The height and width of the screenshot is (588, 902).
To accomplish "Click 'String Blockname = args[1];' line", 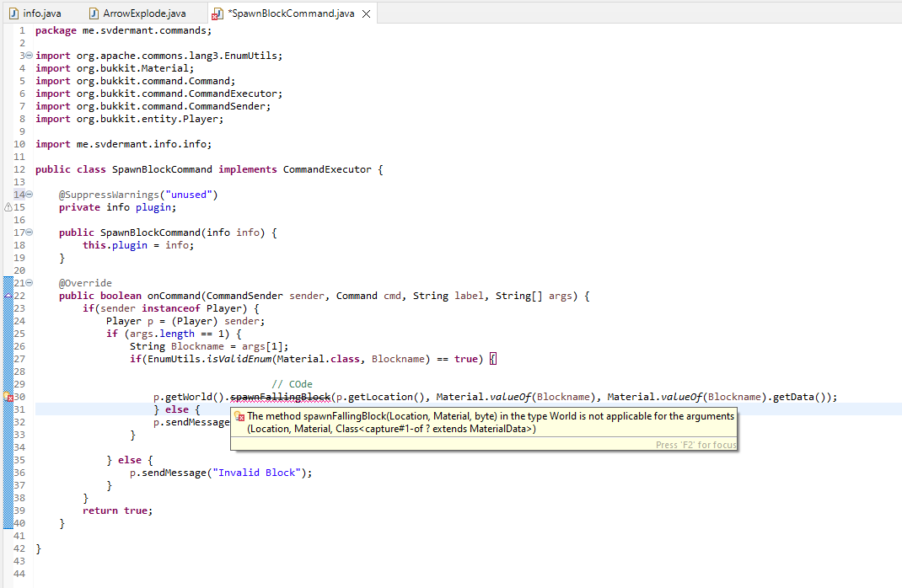I will (209, 346).
